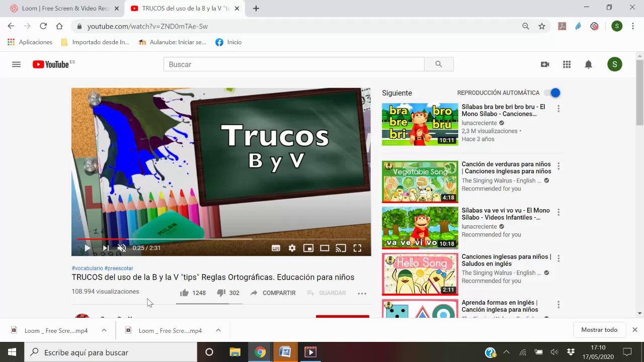Open the #vocabulario hashtag link

pos(87,268)
